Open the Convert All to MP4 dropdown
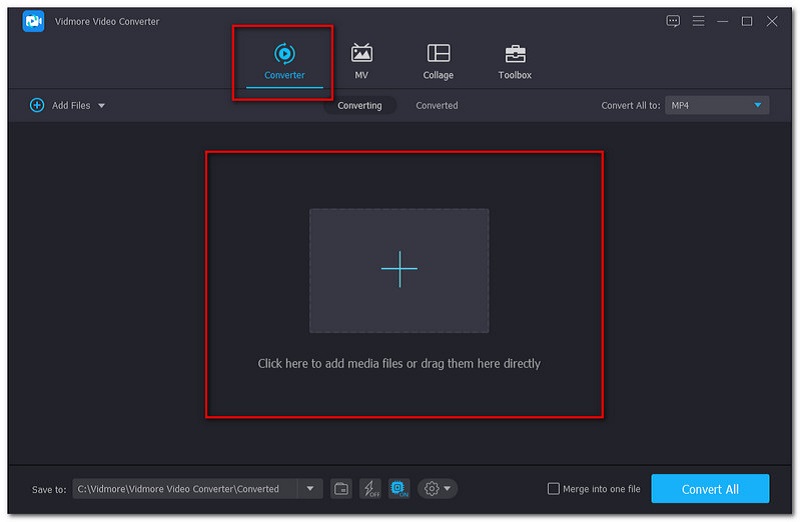 [717, 105]
